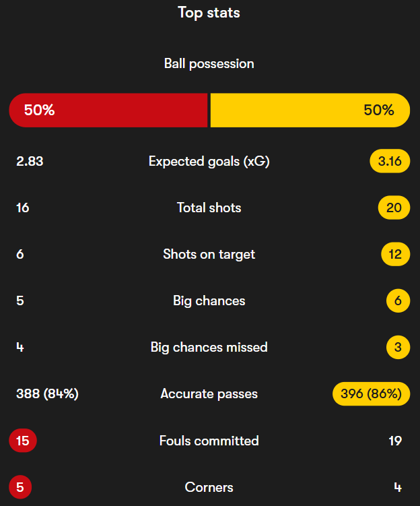Click the red 50% possession bar
The height and width of the screenshot is (506, 420).
tap(108, 110)
